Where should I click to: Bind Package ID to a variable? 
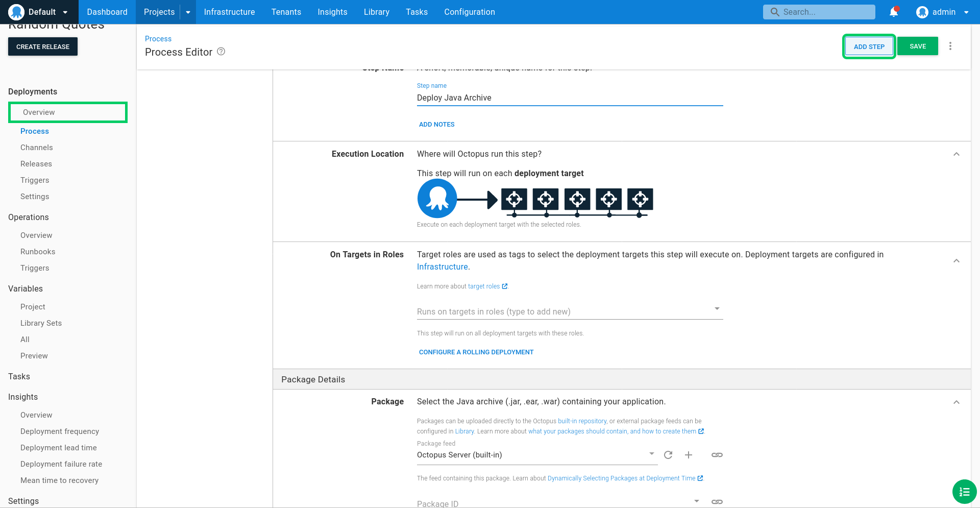[717, 502]
